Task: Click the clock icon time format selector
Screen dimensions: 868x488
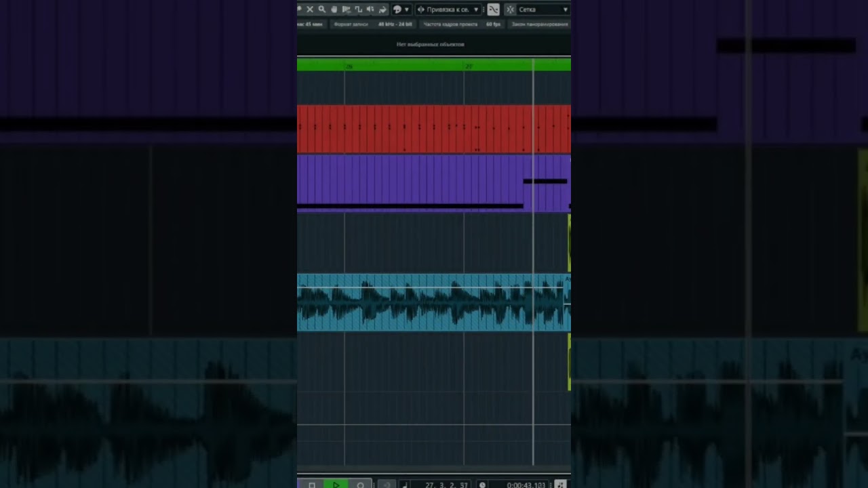Action: [482, 485]
